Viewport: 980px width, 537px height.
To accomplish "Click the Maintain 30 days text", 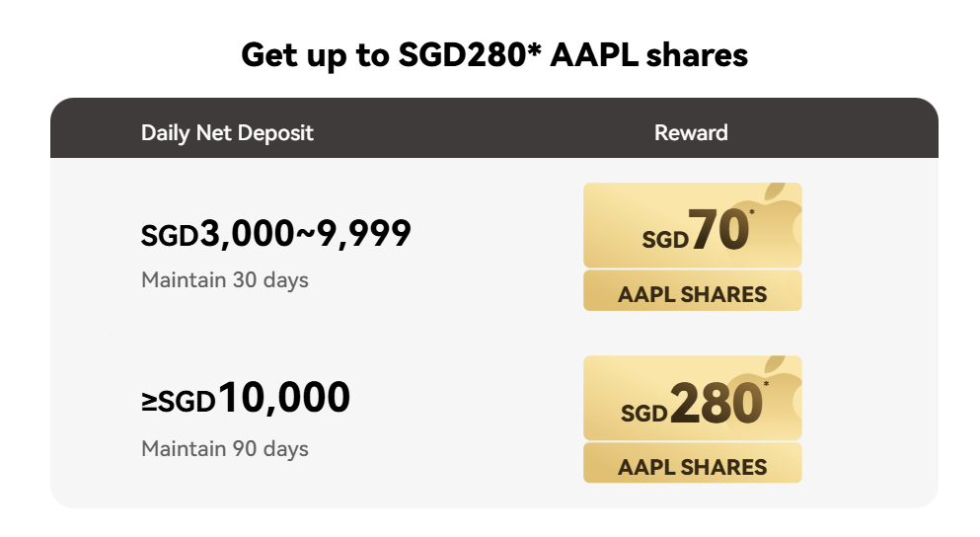I will tap(225, 280).
